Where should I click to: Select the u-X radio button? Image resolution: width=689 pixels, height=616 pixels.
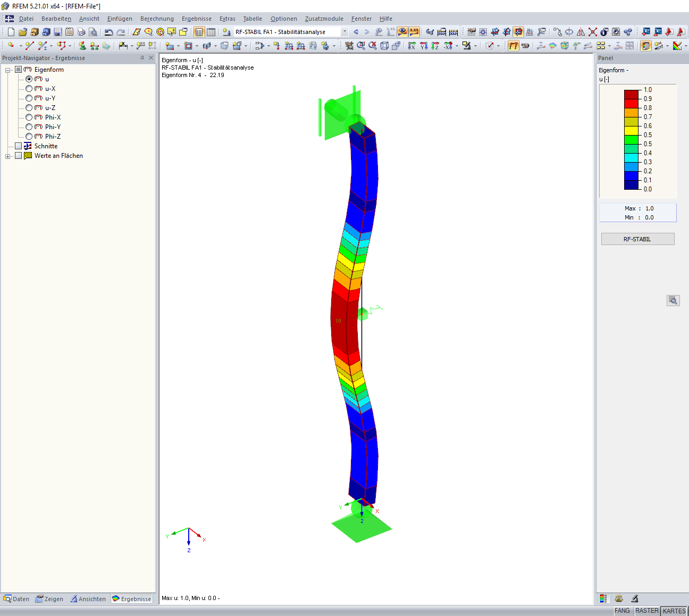click(29, 89)
